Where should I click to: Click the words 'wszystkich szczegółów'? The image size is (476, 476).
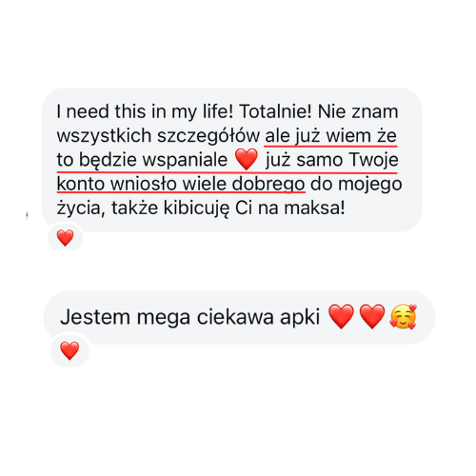[x=158, y=136]
